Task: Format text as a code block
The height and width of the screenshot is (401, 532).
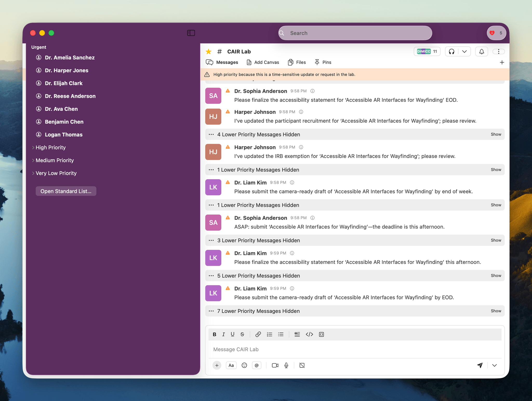Action: click(321, 334)
